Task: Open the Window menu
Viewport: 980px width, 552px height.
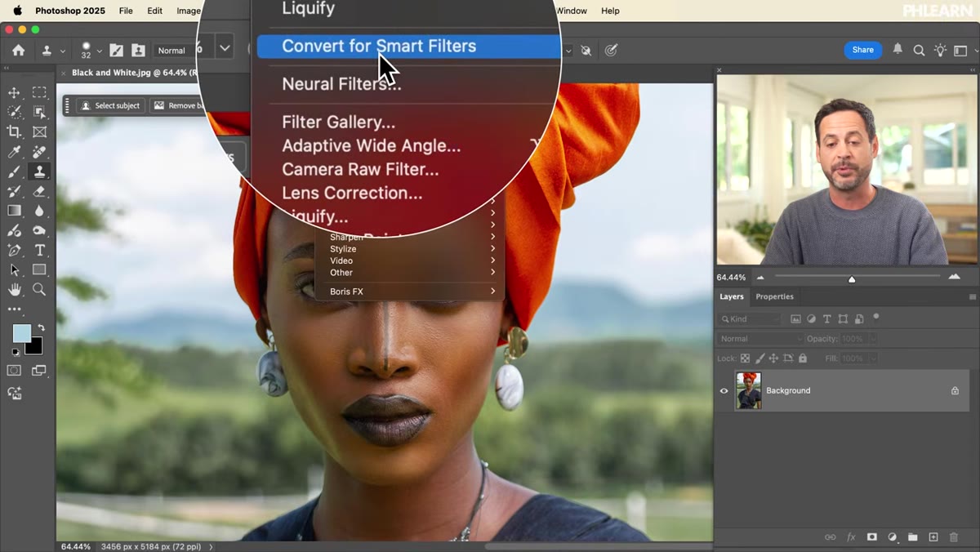Action: (x=572, y=11)
